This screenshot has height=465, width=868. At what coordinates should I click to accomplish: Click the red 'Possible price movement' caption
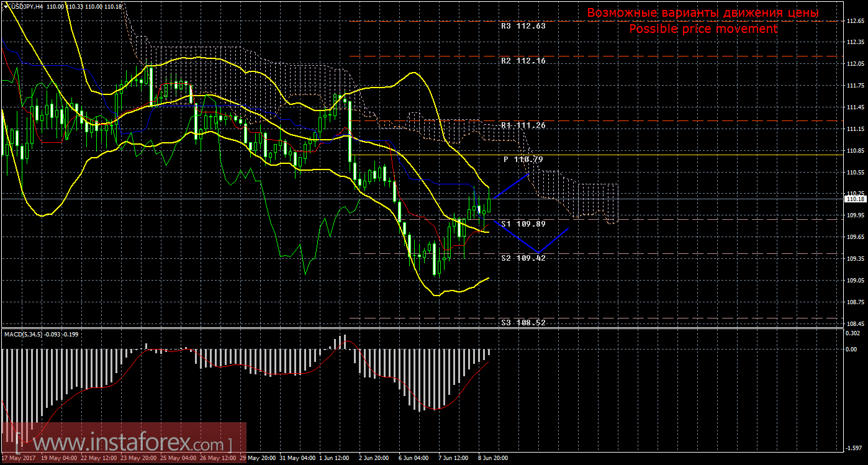click(x=703, y=29)
